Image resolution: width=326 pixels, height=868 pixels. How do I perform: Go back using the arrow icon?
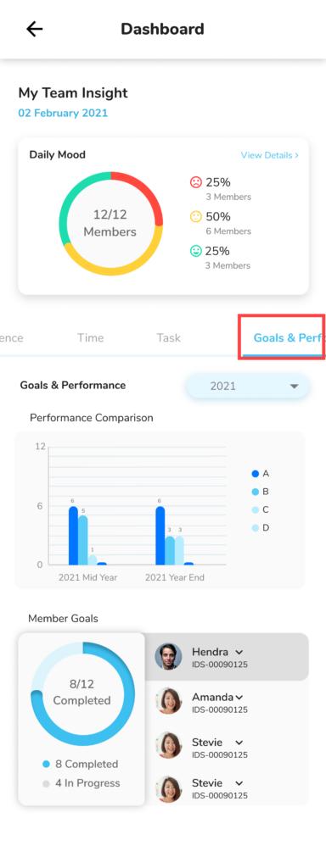click(34, 29)
